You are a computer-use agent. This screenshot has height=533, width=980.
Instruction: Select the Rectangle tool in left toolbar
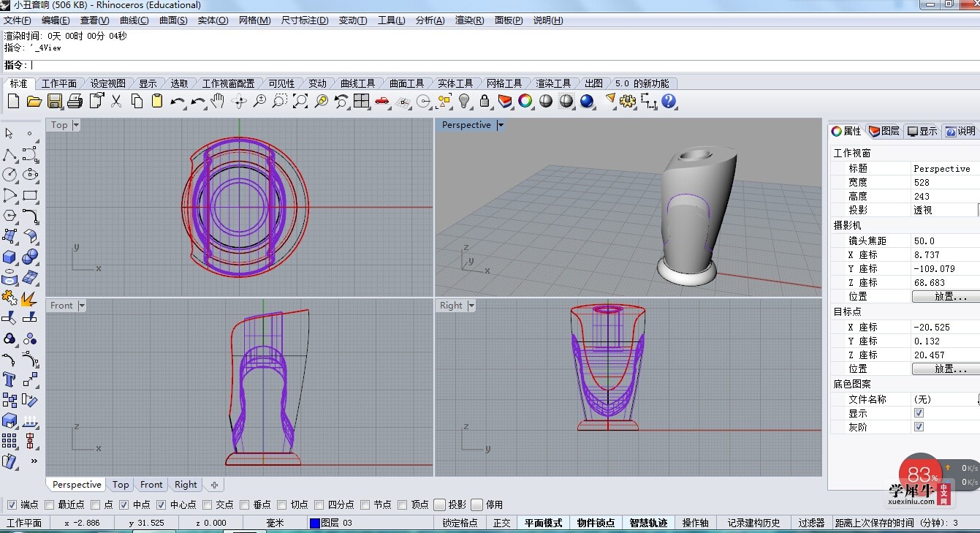30,195
